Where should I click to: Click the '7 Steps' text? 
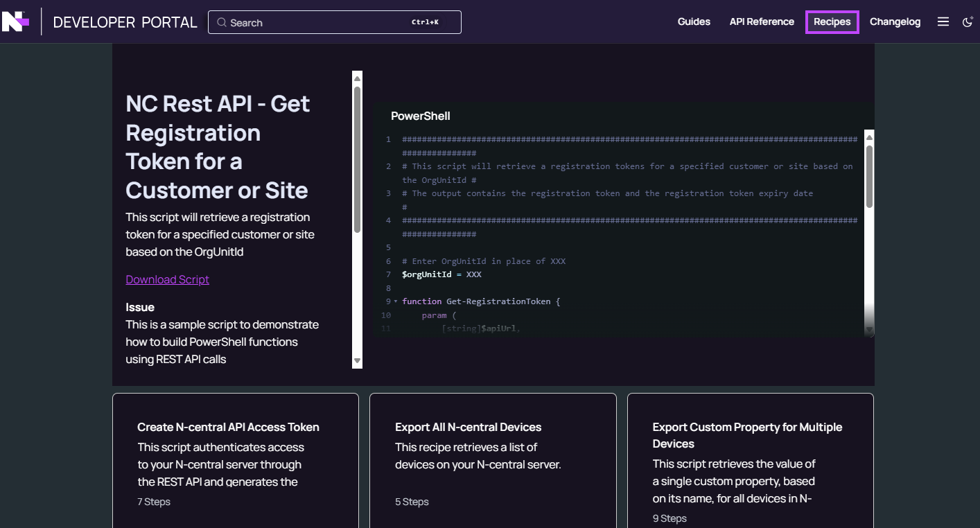[154, 502]
